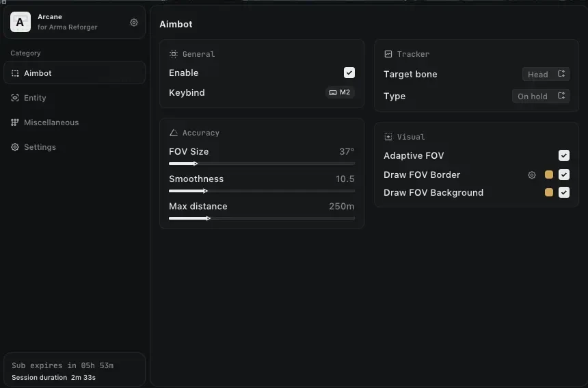The image size is (588, 388).
Task: Toggle the Draw FOV Border checkbox
Action: coord(563,174)
